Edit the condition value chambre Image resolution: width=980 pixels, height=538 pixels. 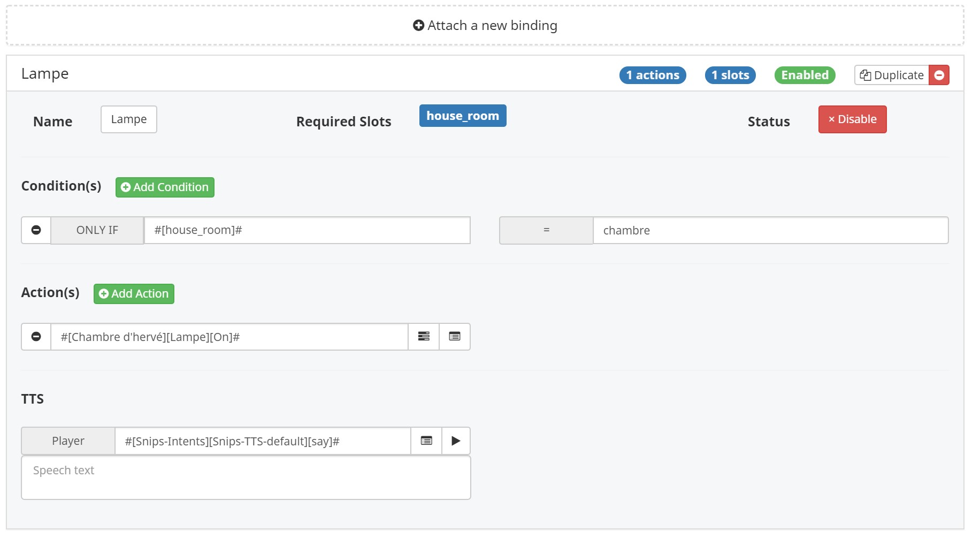(x=770, y=230)
